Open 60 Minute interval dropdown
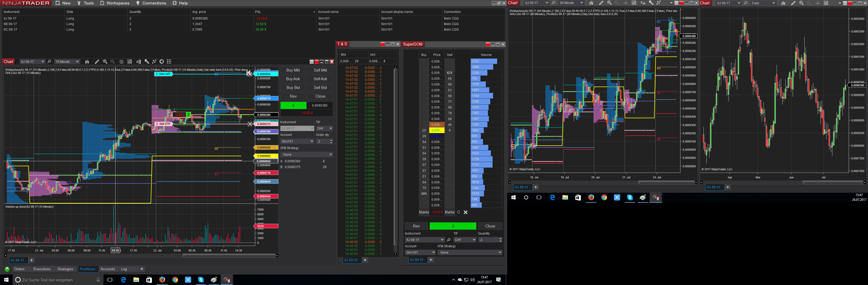868x285 pixels. [x=571, y=3]
